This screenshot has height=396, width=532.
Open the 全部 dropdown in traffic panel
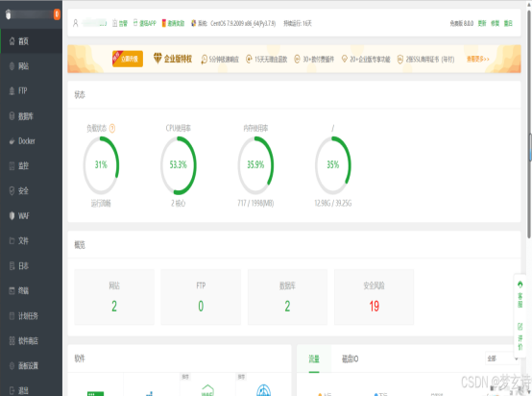click(502, 359)
